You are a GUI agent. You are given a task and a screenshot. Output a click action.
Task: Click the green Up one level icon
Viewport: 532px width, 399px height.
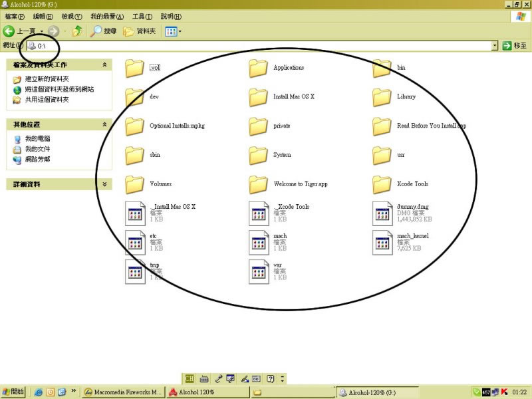point(78,31)
